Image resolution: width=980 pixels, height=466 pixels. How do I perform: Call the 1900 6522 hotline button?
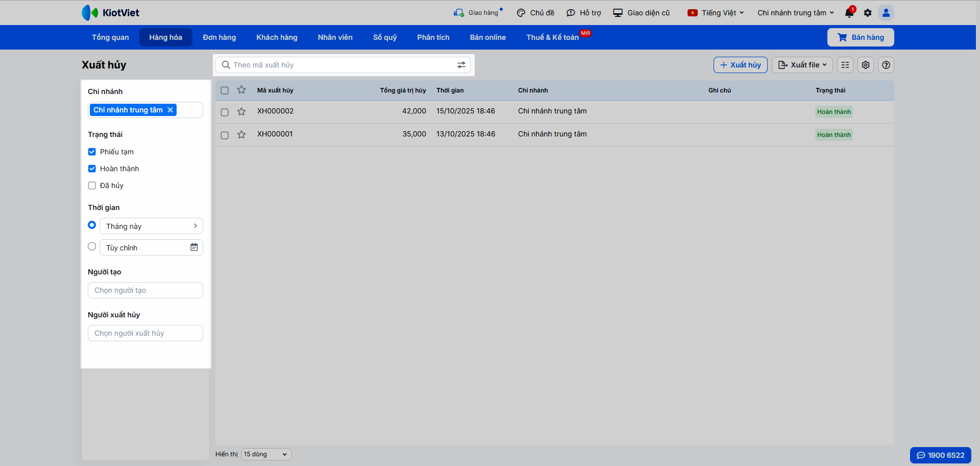tap(941, 455)
